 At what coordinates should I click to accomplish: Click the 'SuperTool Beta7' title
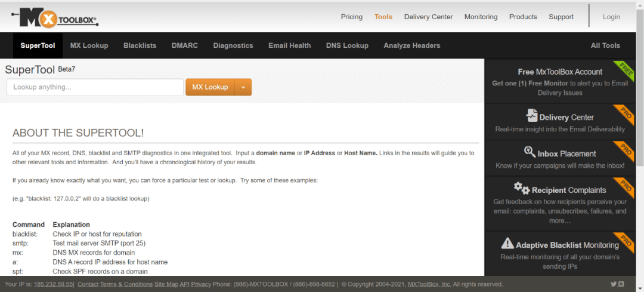click(40, 69)
